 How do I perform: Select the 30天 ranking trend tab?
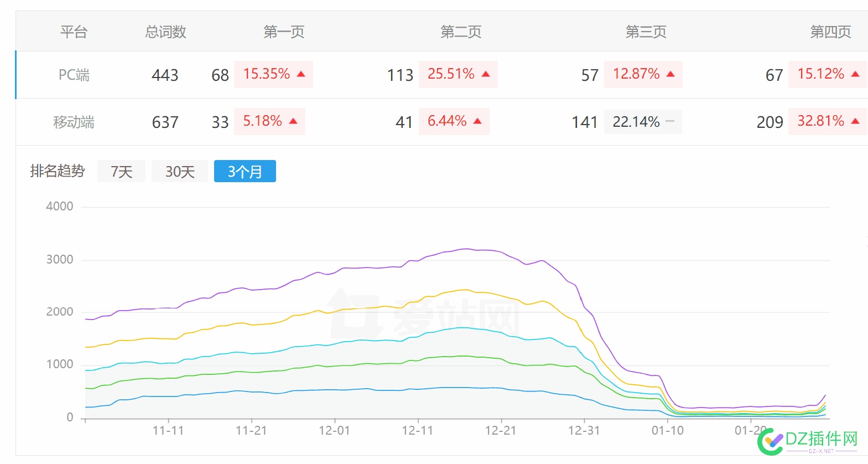[x=180, y=171]
